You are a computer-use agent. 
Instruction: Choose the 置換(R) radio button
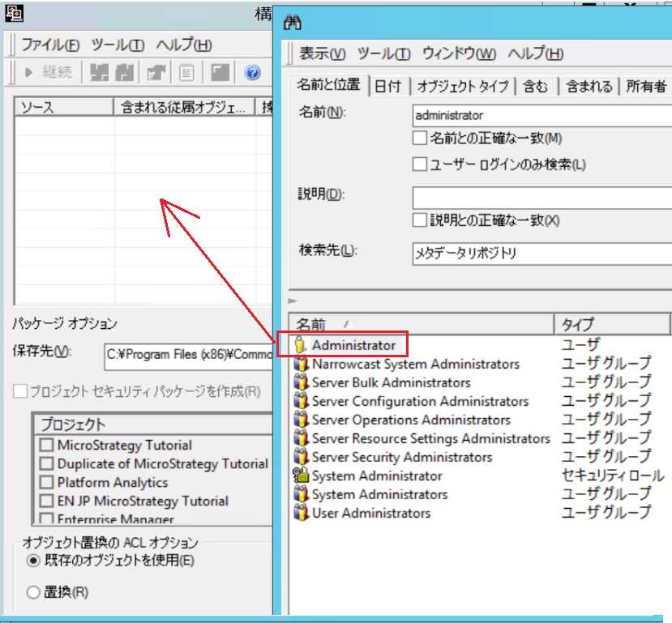point(33,592)
